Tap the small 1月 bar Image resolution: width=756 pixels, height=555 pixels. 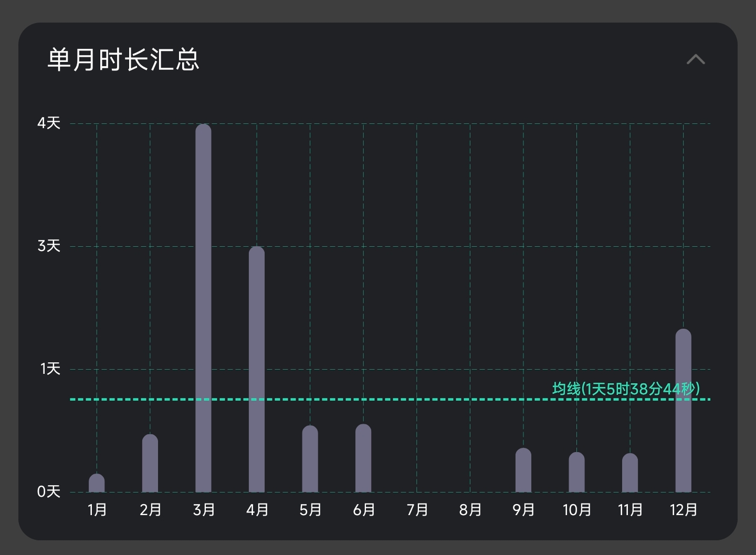97,483
